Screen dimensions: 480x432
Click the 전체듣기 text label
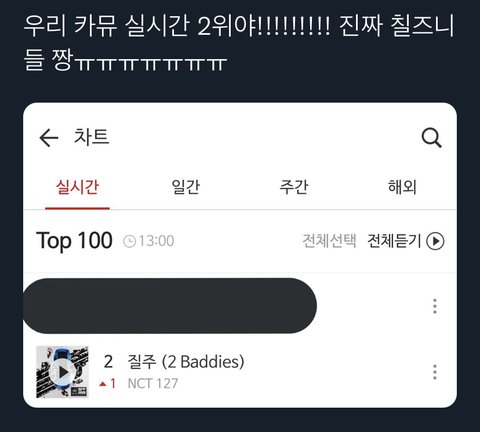click(394, 241)
